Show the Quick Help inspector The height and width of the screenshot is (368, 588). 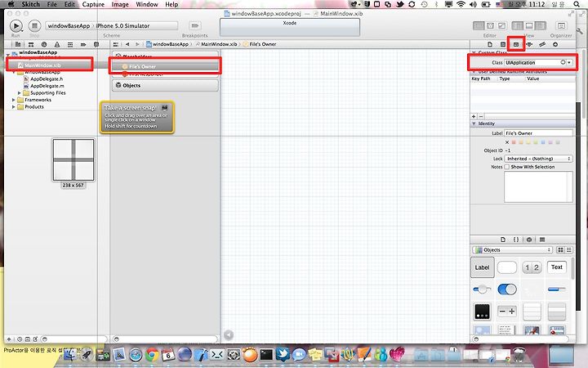pos(503,44)
